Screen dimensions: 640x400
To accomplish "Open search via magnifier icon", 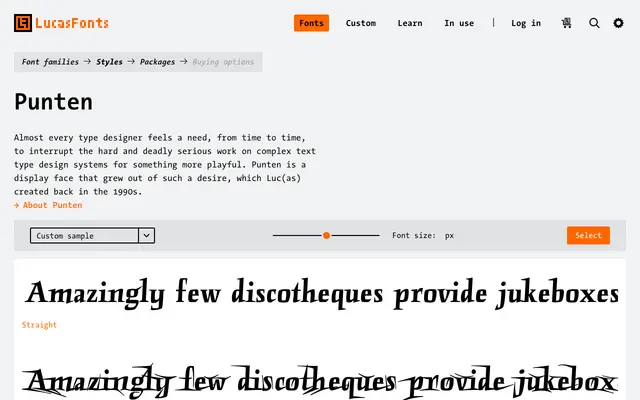I will pos(594,23).
